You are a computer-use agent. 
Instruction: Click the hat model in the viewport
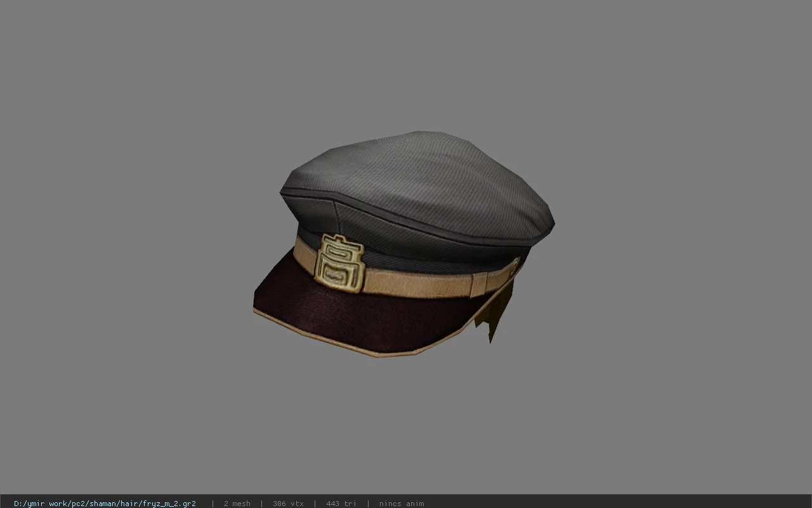click(x=404, y=244)
